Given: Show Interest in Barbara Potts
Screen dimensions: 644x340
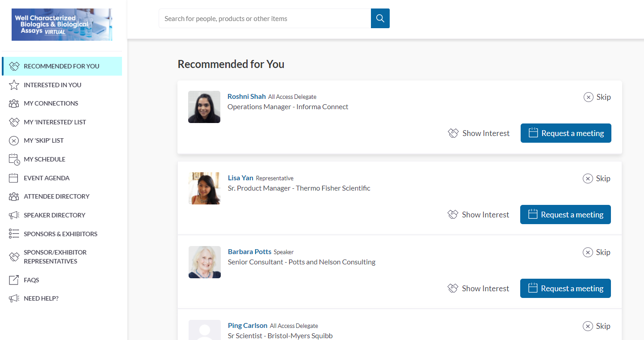Looking at the screenshot, I should pyautogui.click(x=478, y=289).
